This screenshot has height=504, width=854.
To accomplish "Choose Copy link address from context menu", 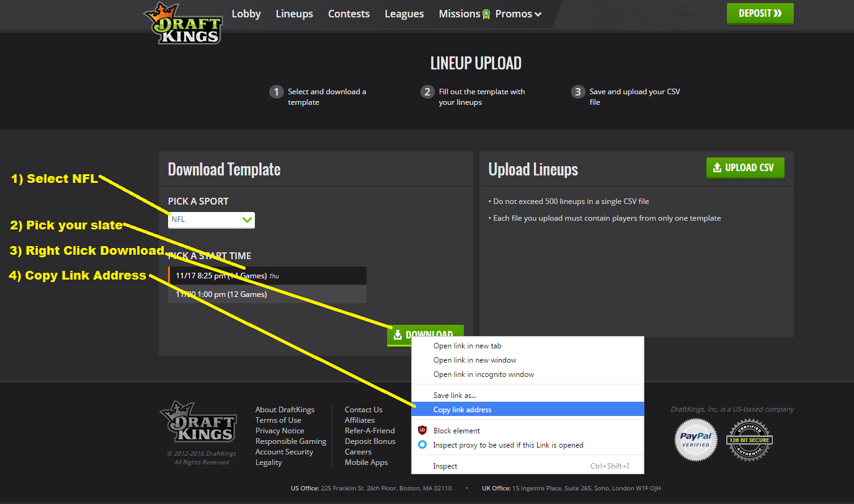I will [x=463, y=409].
